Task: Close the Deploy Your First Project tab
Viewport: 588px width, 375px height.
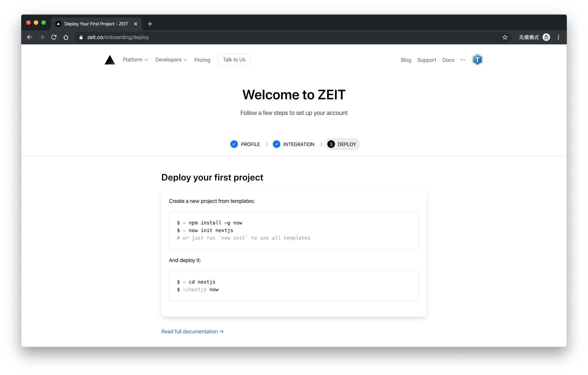Action: [135, 24]
